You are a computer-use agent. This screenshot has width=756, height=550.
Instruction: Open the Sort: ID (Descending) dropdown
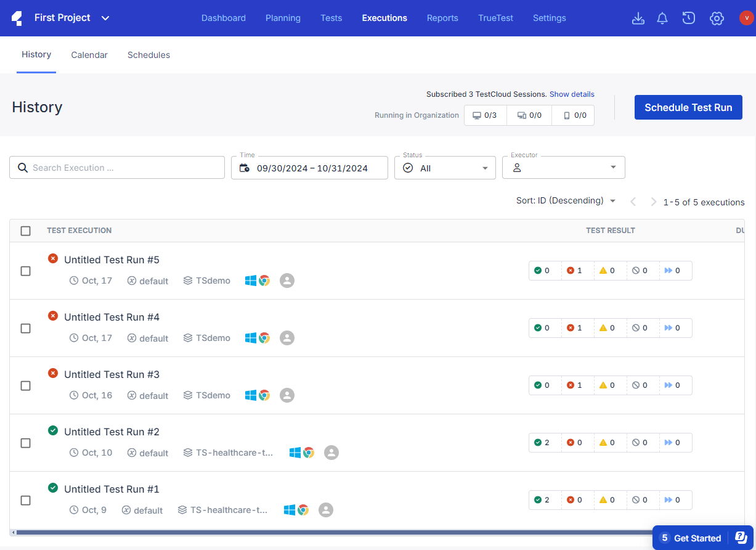(566, 201)
